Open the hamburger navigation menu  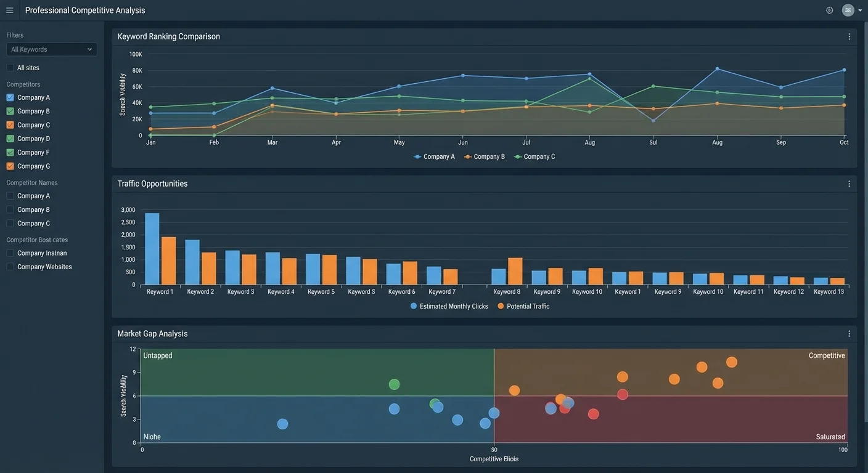coord(9,10)
